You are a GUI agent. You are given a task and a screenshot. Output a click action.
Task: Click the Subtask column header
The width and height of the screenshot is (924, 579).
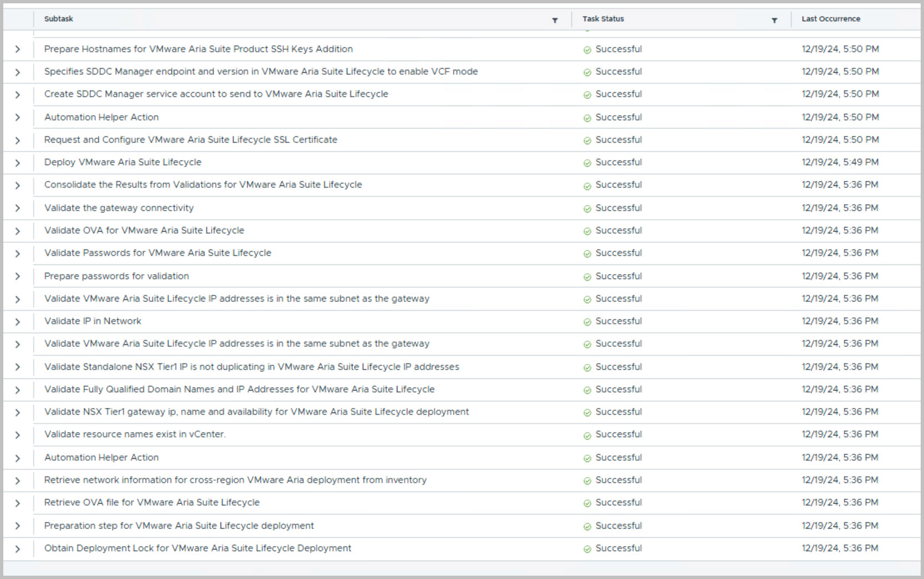pyautogui.click(x=59, y=19)
